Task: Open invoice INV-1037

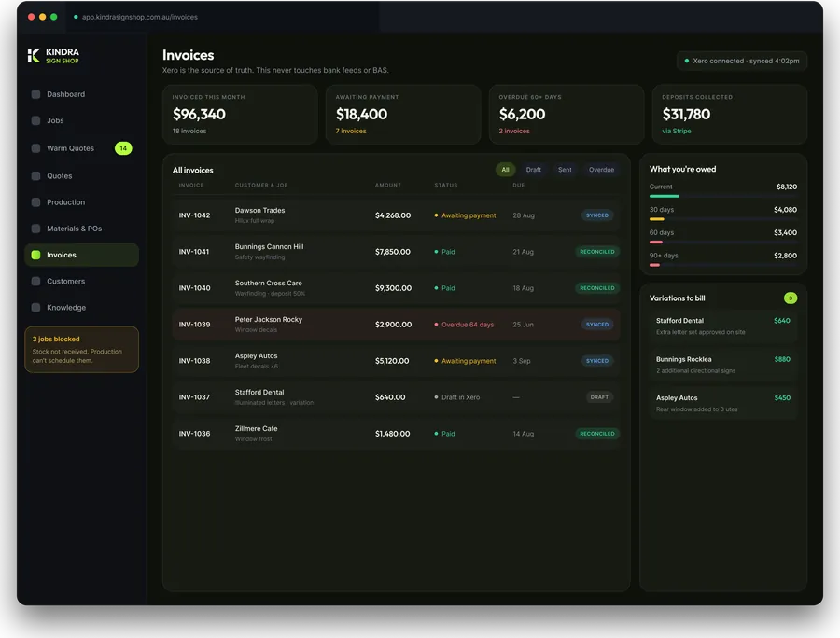Action: point(397,397)
